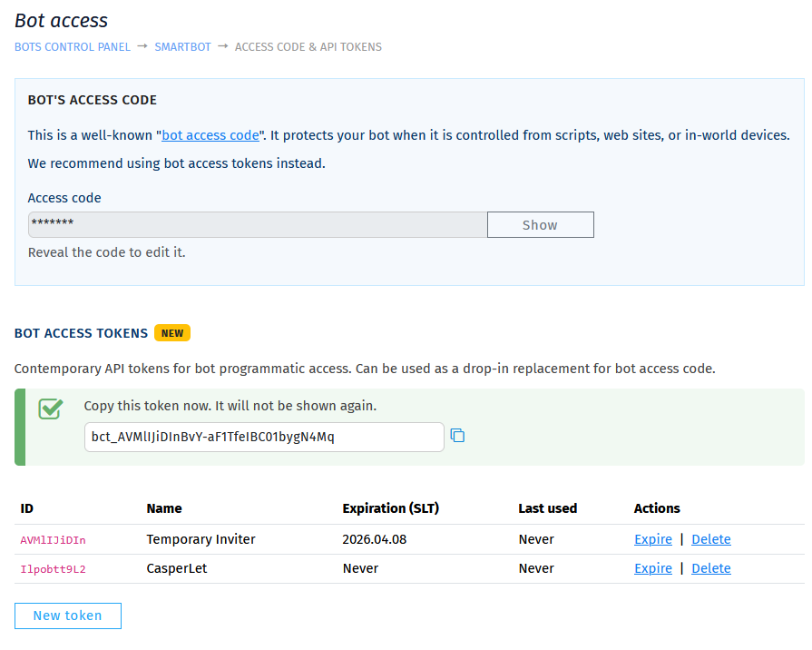Click the "Name" column header
Image resolution: width=812 pixels, height=650 pixels.
[x=164, y=508]
